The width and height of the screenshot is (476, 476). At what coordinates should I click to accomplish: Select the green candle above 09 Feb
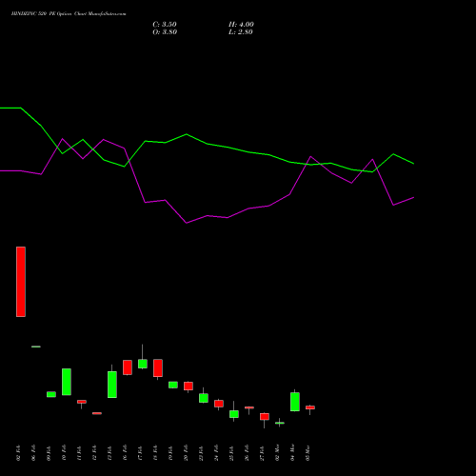point(51,394)
